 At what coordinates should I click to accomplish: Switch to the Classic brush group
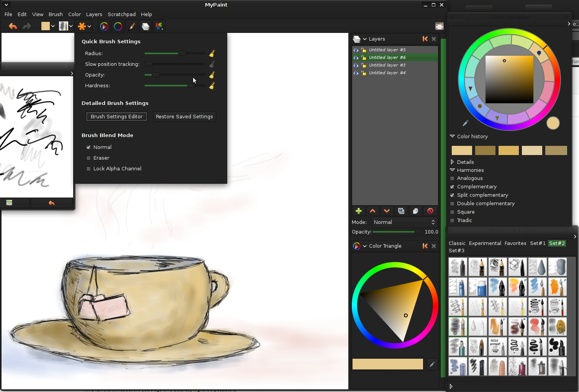click(x=457, y=243)
